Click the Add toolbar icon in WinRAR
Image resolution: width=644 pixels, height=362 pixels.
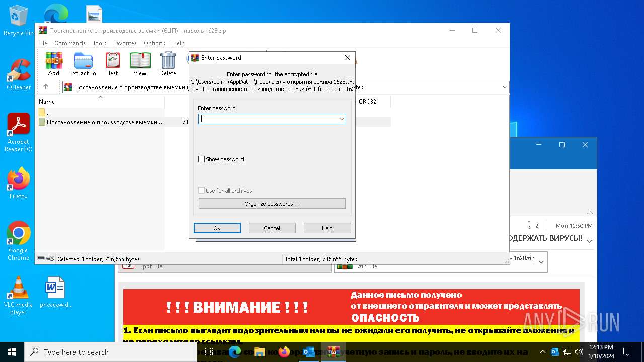(x=54, y=64)
